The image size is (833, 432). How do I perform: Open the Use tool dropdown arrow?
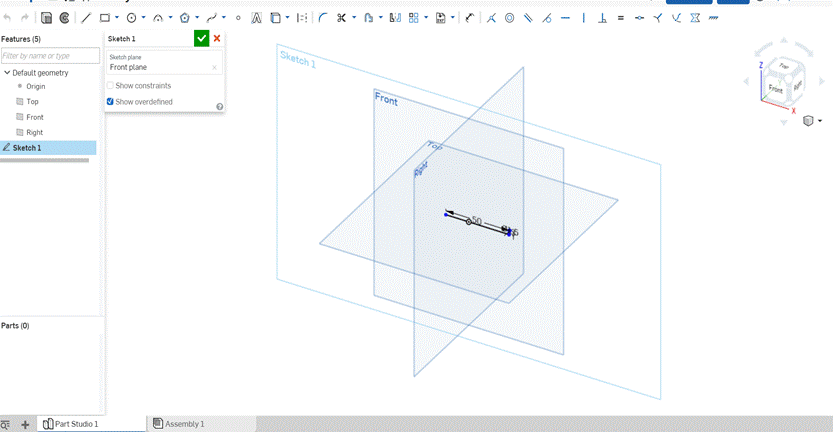click(x=287, y=18)
